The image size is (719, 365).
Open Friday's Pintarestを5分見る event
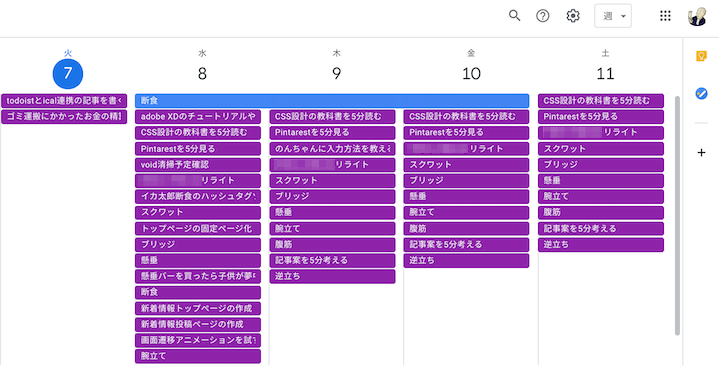tap(466, 133)
